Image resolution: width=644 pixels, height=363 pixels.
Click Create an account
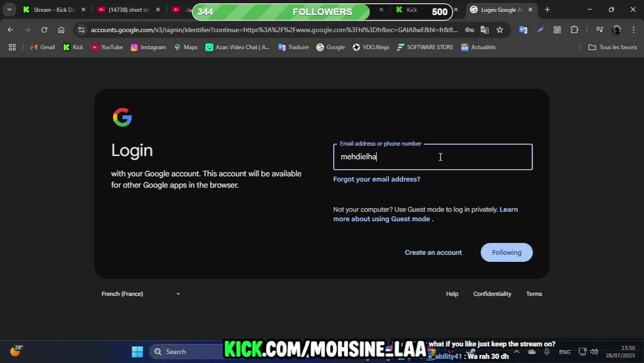click(433, 252)
